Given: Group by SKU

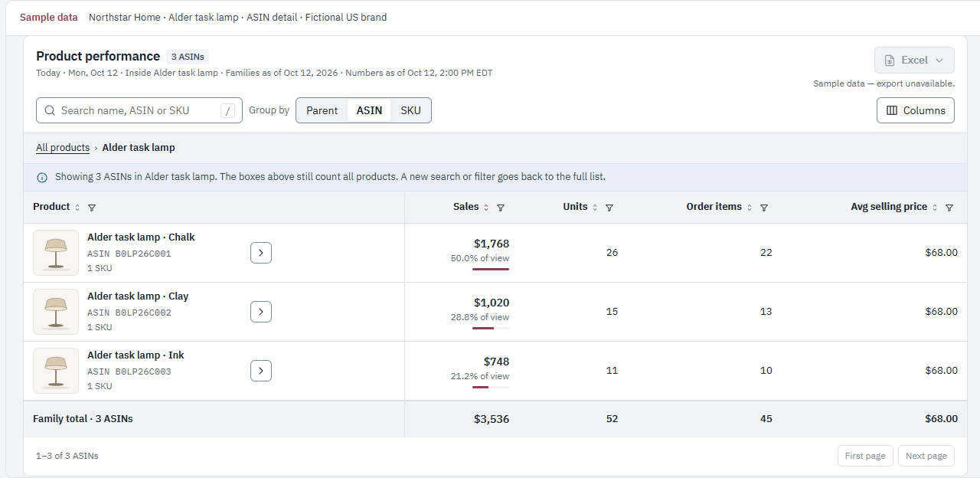Looking at the screenshot, I should [x=410, y=110].
